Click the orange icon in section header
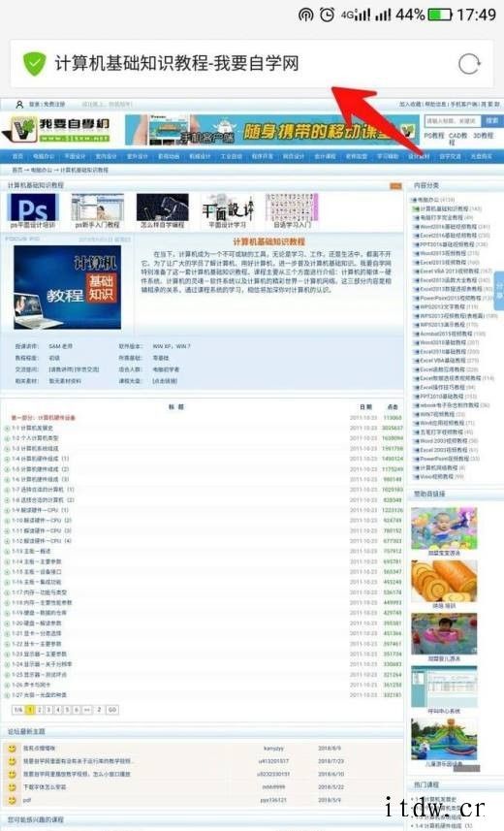 pyautogui.click(x=395, y=185)
